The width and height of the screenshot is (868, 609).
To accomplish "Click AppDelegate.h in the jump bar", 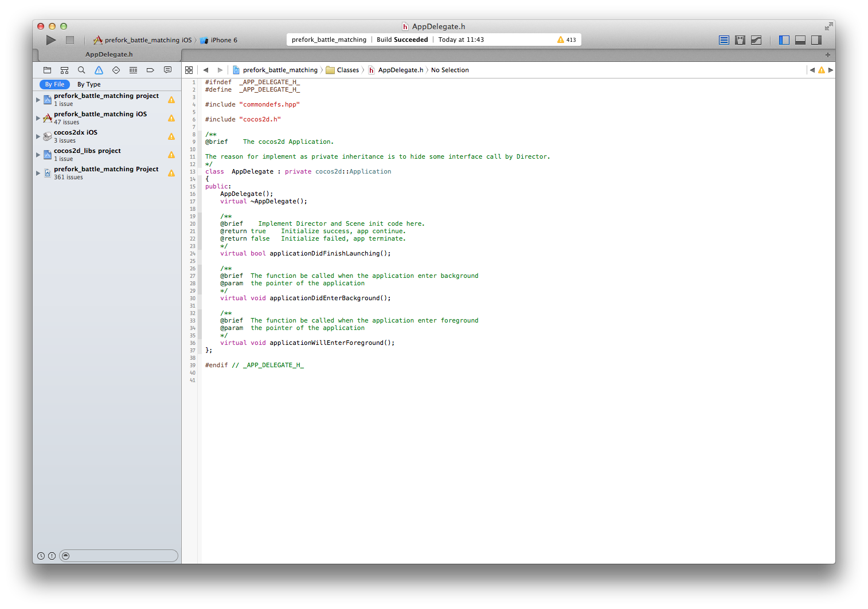I will pos(396,70).
